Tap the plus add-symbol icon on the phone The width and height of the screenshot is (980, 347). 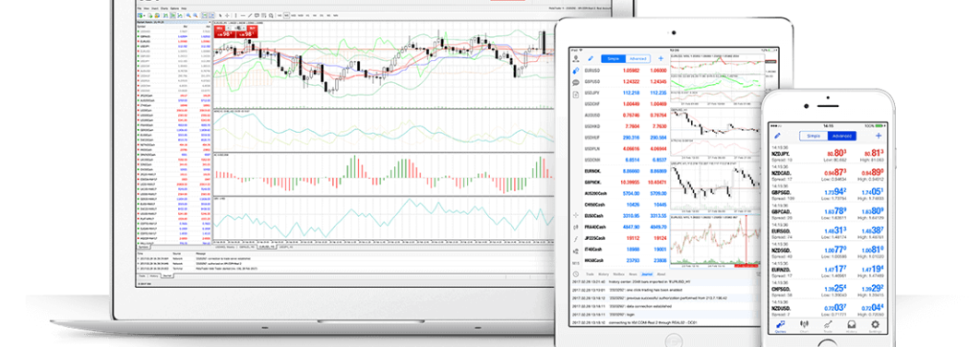[x=878, y=135]
